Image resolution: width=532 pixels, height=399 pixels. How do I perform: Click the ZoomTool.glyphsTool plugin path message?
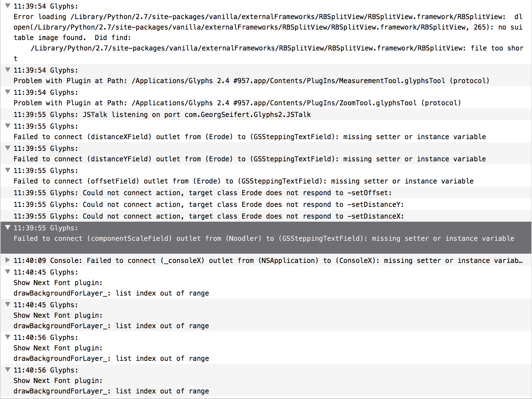(237, 103)
